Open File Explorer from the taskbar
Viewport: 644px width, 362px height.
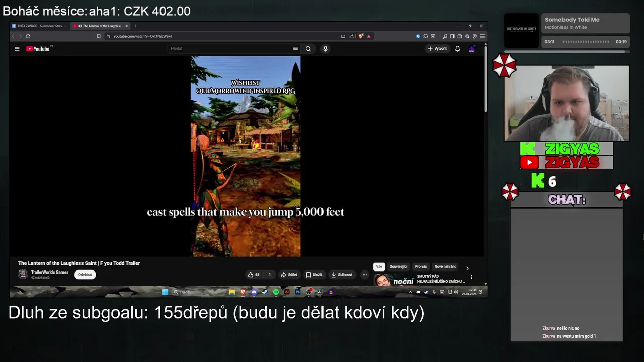click(x=232, y=292)
